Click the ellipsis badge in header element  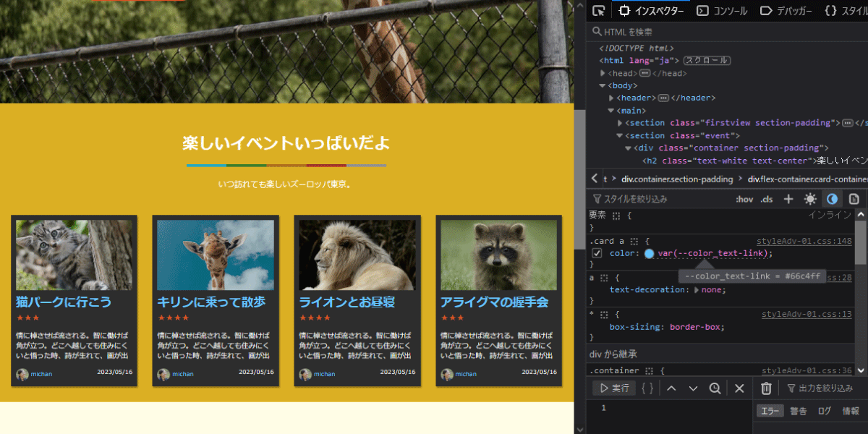663,98
